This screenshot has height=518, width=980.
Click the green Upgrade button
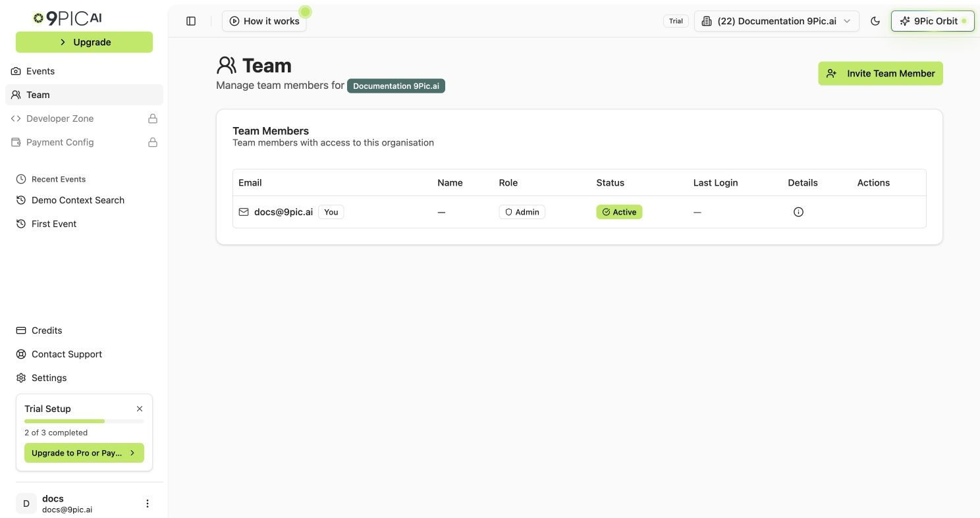point(84,42)
